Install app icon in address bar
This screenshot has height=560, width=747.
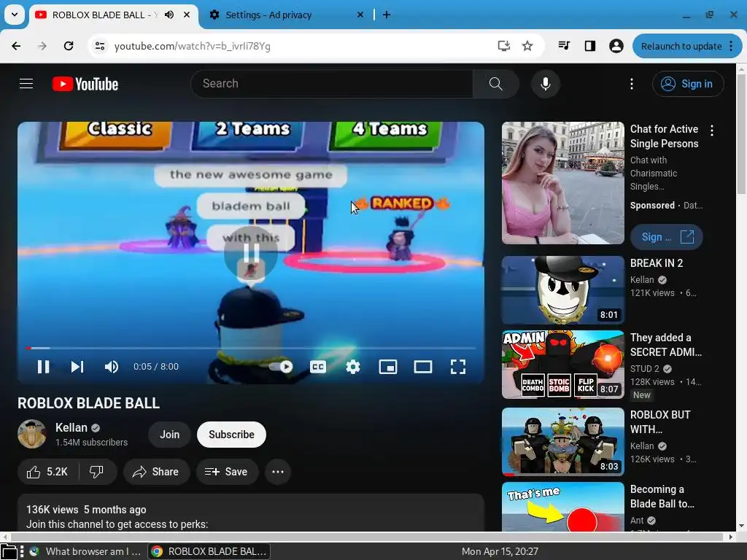tap(503, 46)
